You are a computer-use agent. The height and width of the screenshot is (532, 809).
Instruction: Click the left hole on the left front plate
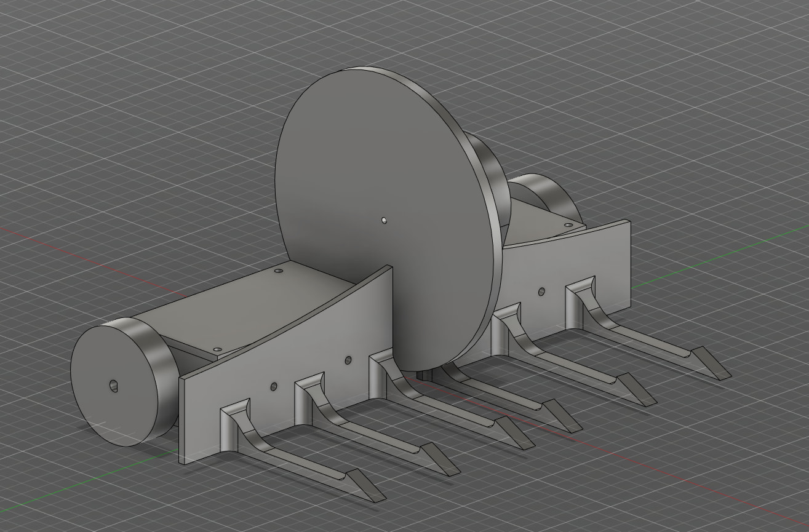274,387
